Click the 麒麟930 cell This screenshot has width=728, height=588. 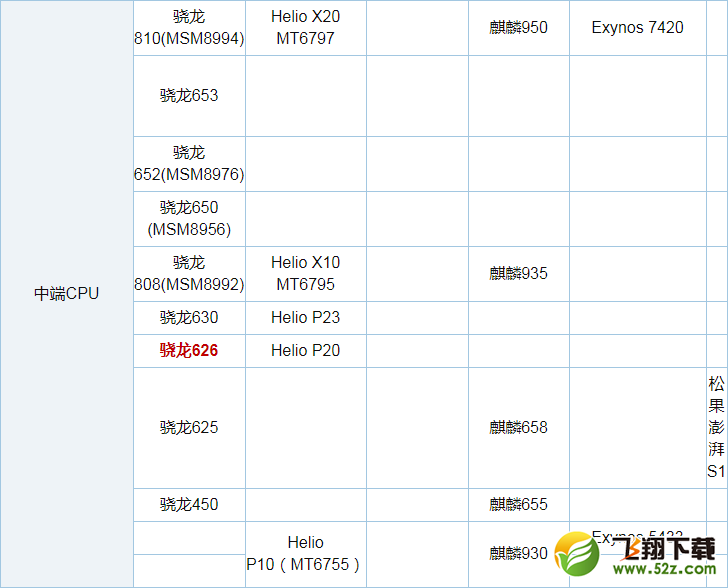pos(519,554)
